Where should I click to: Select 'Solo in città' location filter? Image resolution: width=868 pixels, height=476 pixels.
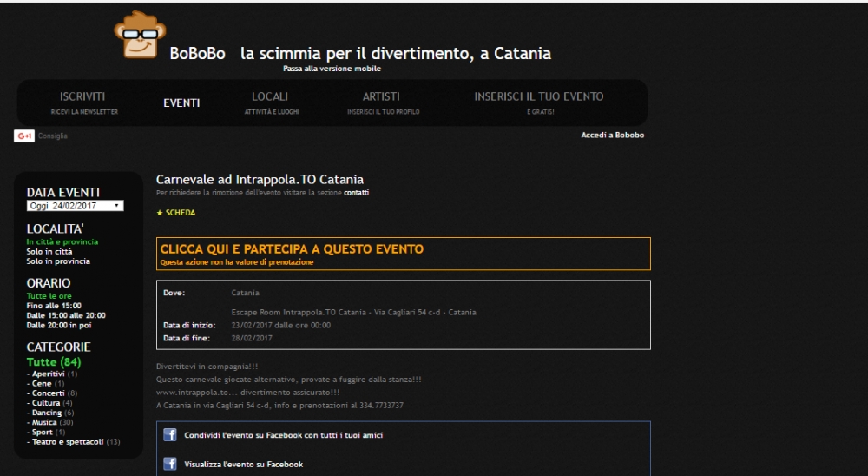coord(49,252)
